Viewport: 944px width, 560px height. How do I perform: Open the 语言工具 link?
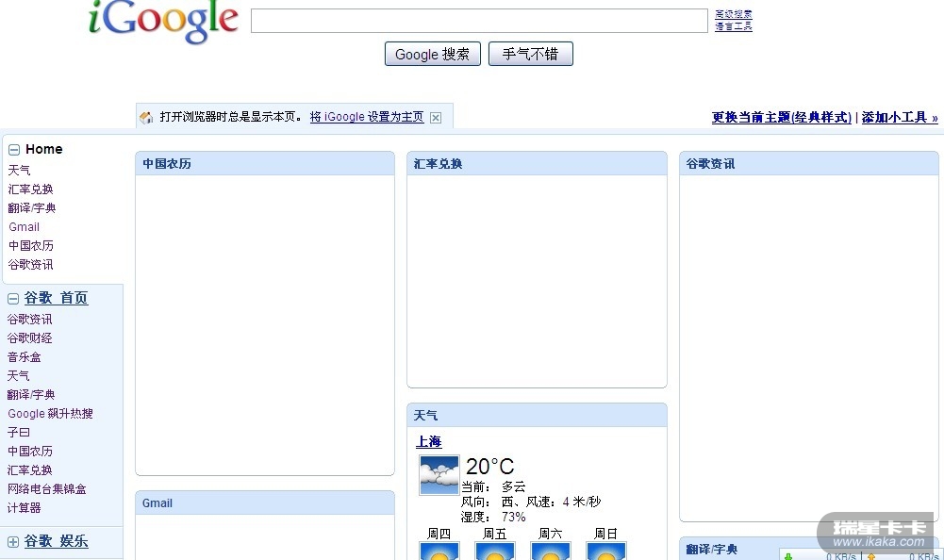tap(734, 25)
